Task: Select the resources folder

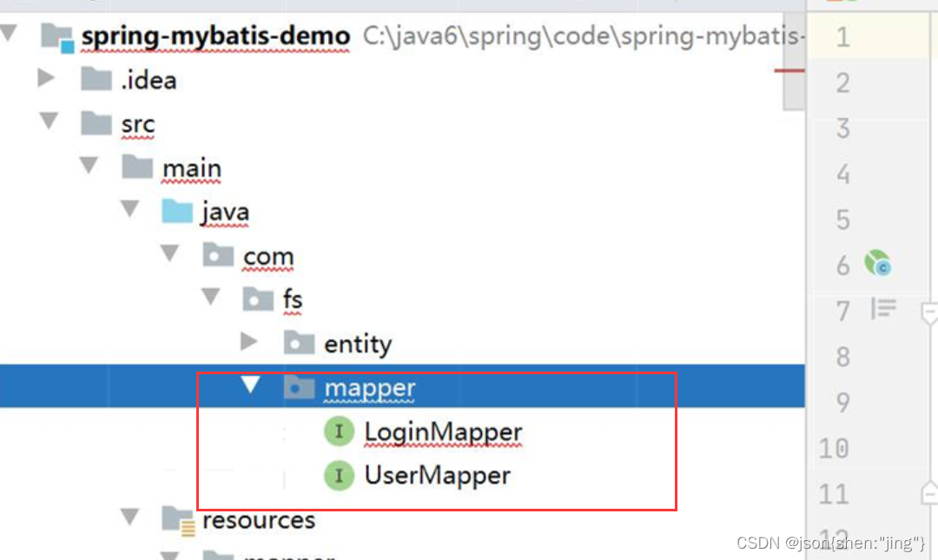Action: [x=259, y=520]
